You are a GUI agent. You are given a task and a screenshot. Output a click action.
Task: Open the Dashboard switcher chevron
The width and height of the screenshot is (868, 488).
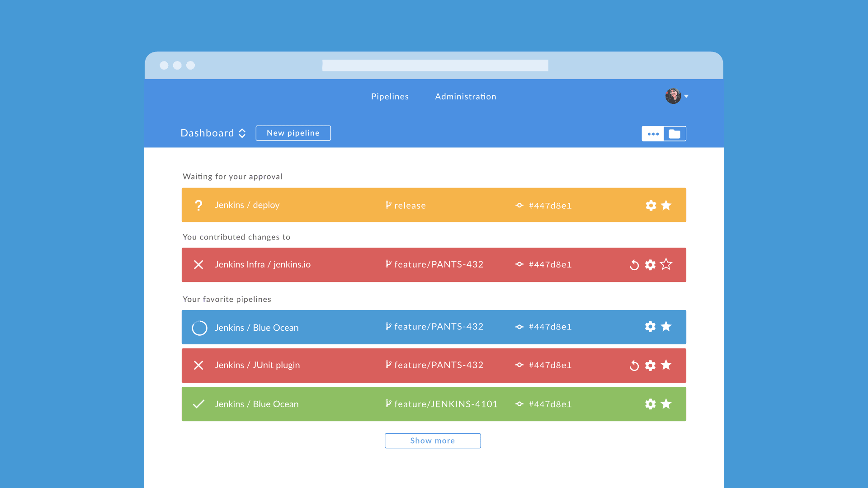coord(242,133)
